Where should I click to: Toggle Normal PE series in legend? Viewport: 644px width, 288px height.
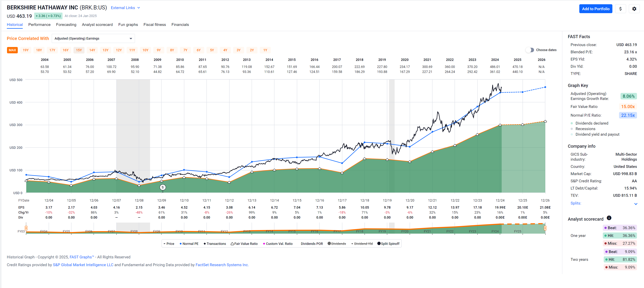(189, 244)
